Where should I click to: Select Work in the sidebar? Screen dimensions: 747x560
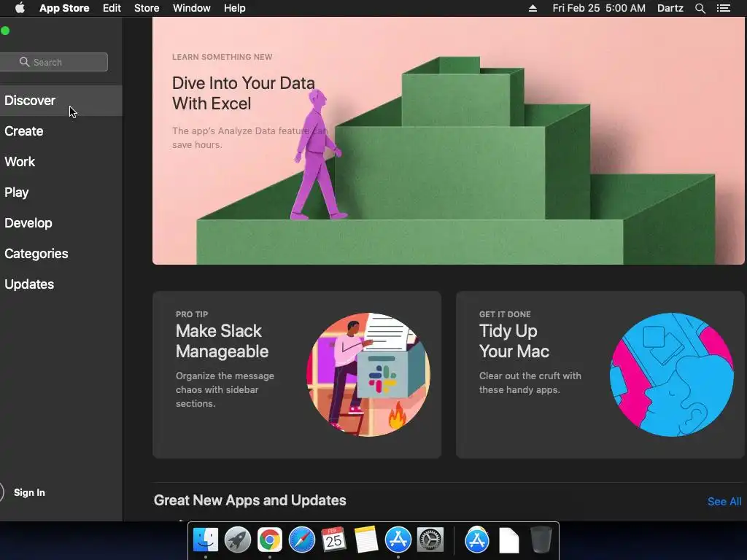point(61,161)
